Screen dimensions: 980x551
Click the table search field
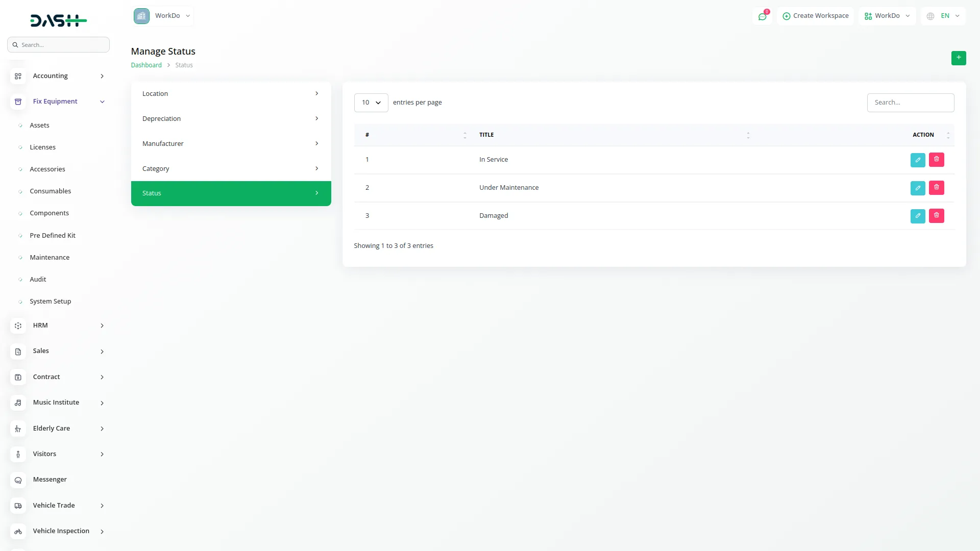tap(910, 103)
